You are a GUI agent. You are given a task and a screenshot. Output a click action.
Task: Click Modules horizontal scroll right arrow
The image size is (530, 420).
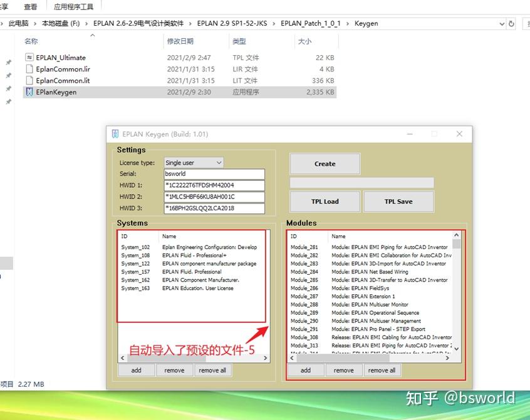pos(447,358)
